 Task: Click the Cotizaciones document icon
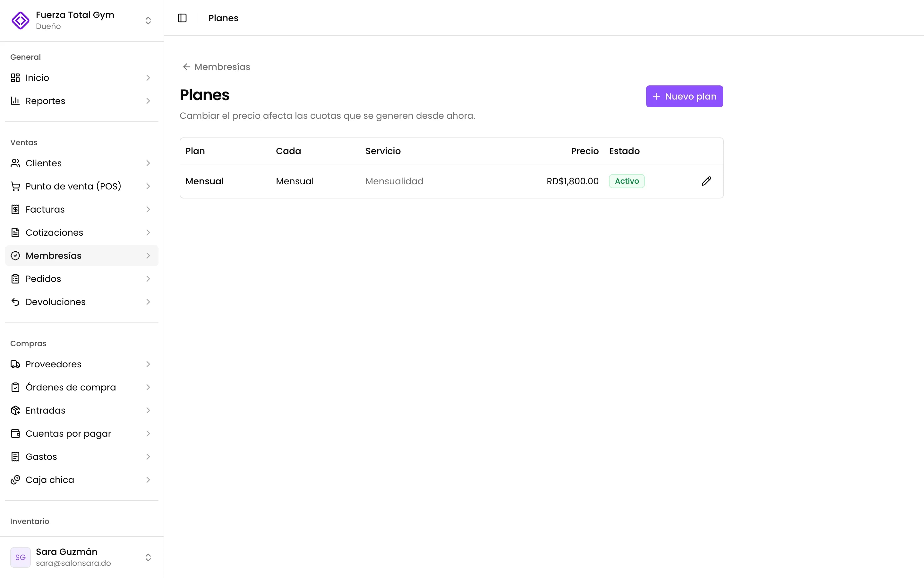click(x=15, y=232)
